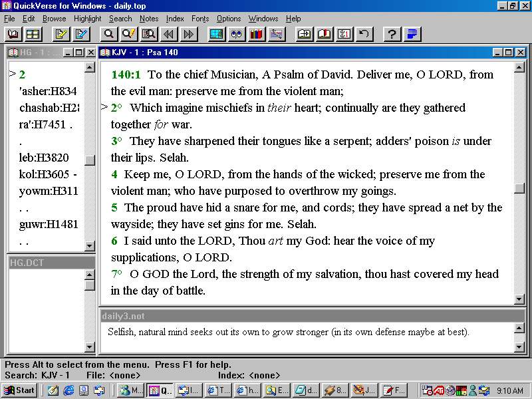532x399 pixels.
Task: Switch to the 'F...' taskbar button
Action: (394, 390)
